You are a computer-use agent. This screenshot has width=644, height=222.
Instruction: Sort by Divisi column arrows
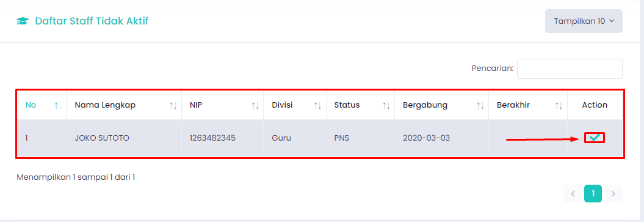317,106
